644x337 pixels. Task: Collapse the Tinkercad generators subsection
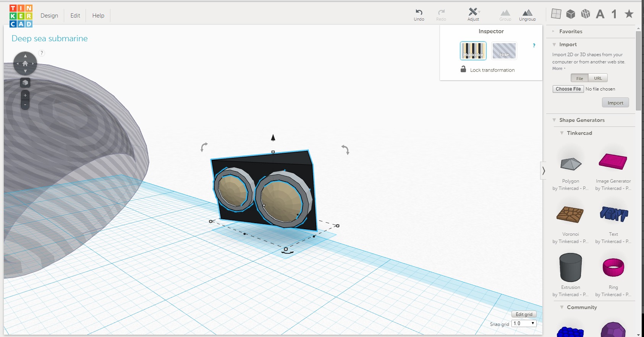click(579, 133)
